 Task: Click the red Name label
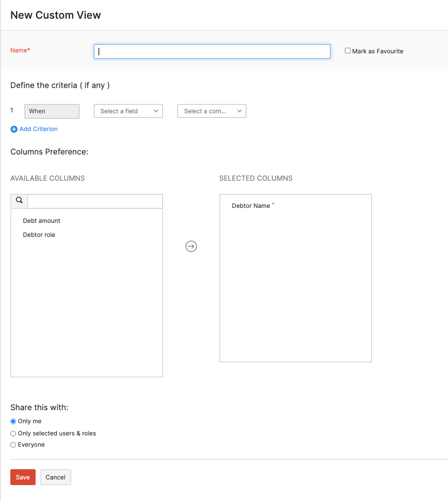tap(20, 50)
